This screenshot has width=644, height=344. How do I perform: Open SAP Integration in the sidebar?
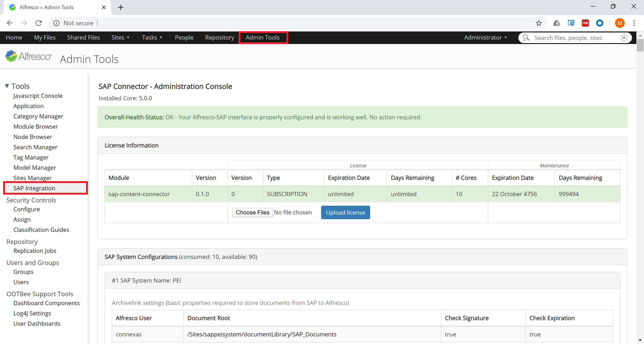point(34,188)
